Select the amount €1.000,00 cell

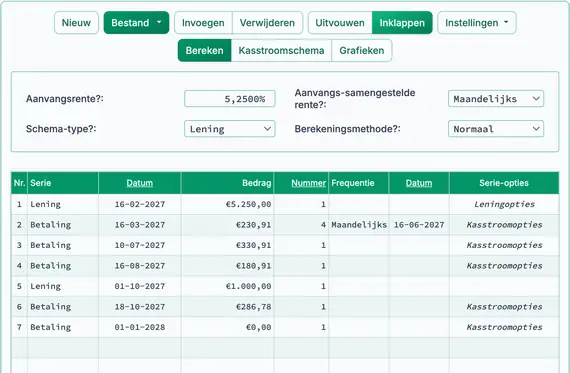click(x=228, y=286)
